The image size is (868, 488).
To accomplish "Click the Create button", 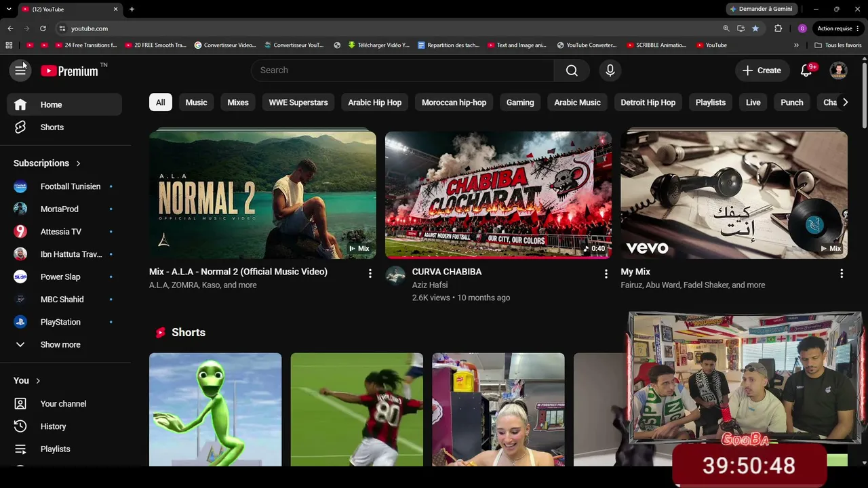I will point(762,70).
